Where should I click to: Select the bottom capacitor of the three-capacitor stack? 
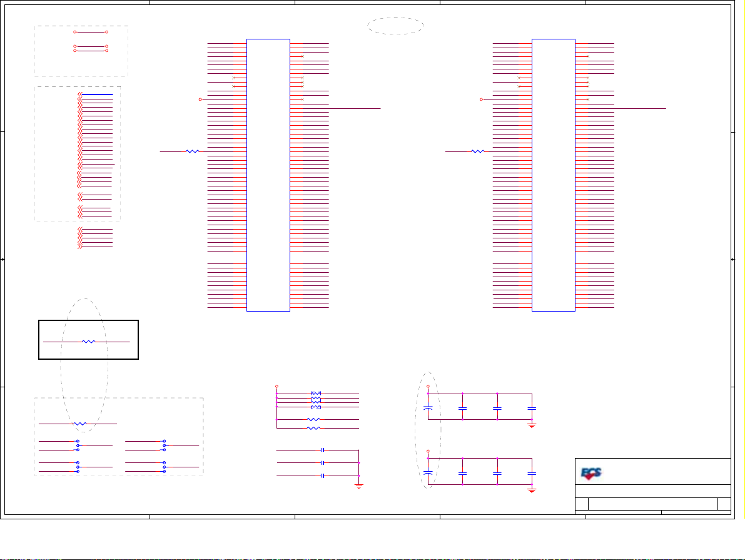[x=322, y=476]
